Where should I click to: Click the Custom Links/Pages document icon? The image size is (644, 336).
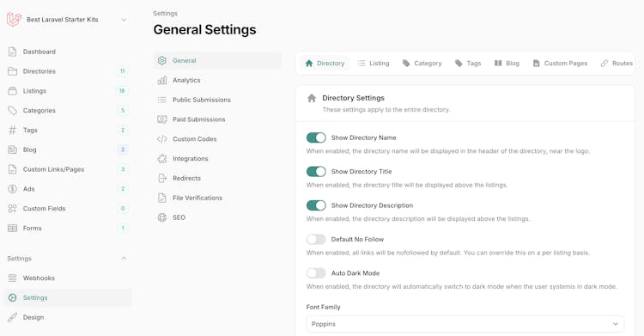(x=13, y=169)
